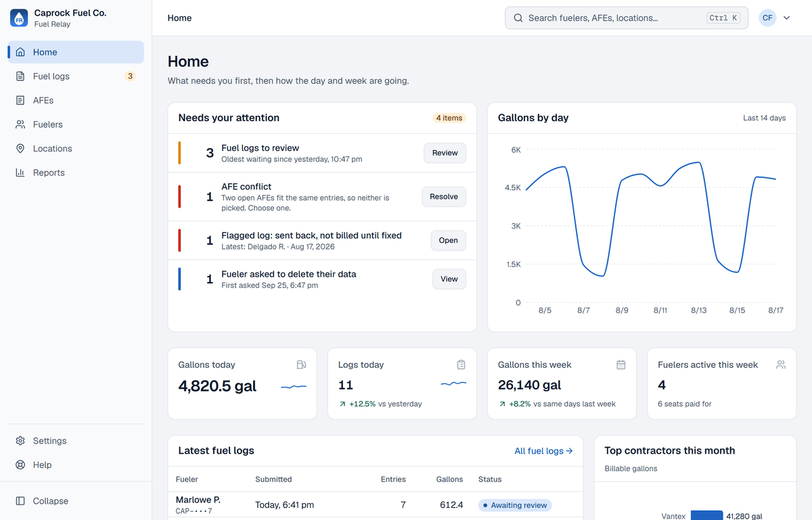
Task: Click the 4 items badge
Action: click(449, 118)
